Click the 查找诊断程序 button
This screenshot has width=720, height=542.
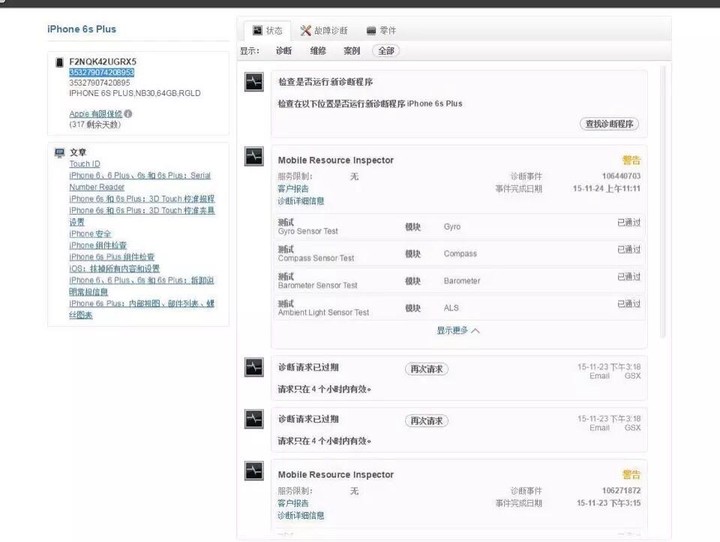point(610,124)
